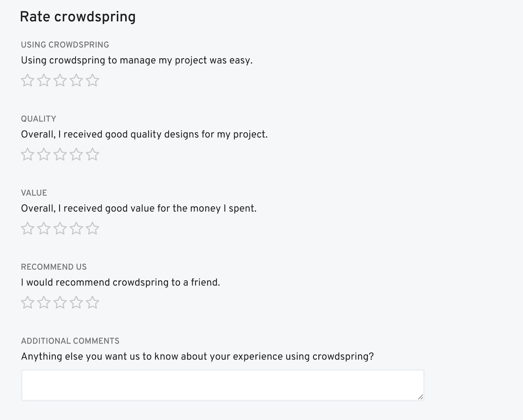The image size is (523, 420).
Task: Select two stars for Value received
Action: (x=43, y=228)
